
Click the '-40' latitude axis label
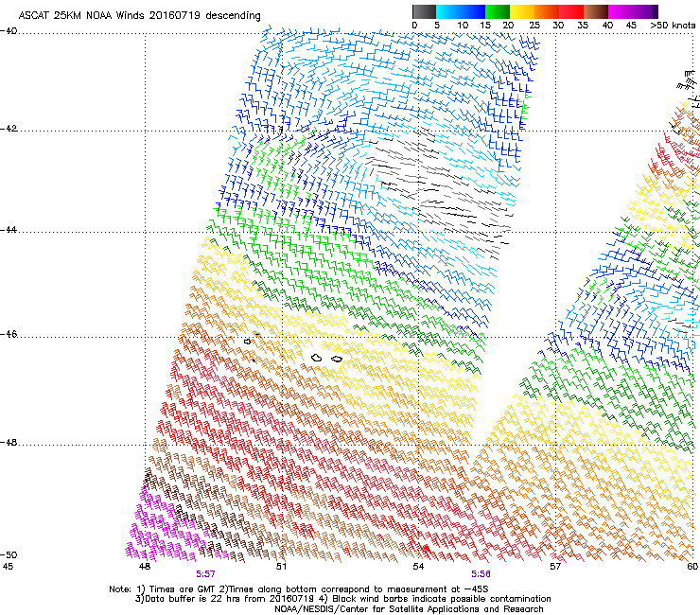coord(9,31)
